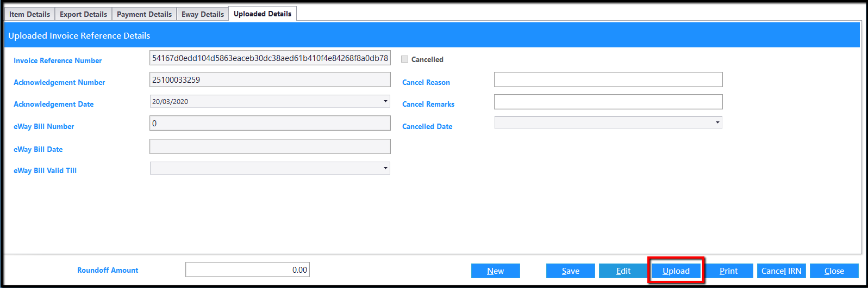Viewport: 868px width, 288px height.
Task: Go to the Eway Details tab
Action: pos(203,14)
